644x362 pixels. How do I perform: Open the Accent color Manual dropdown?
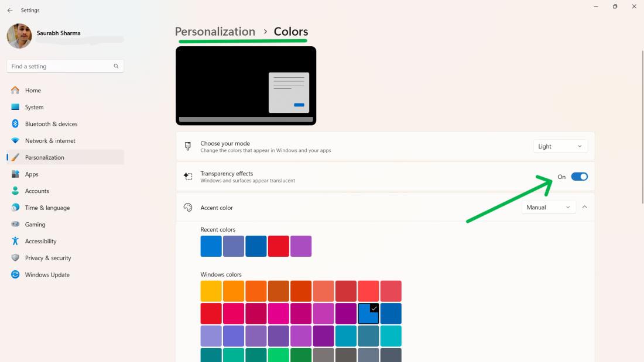point(549,207)
